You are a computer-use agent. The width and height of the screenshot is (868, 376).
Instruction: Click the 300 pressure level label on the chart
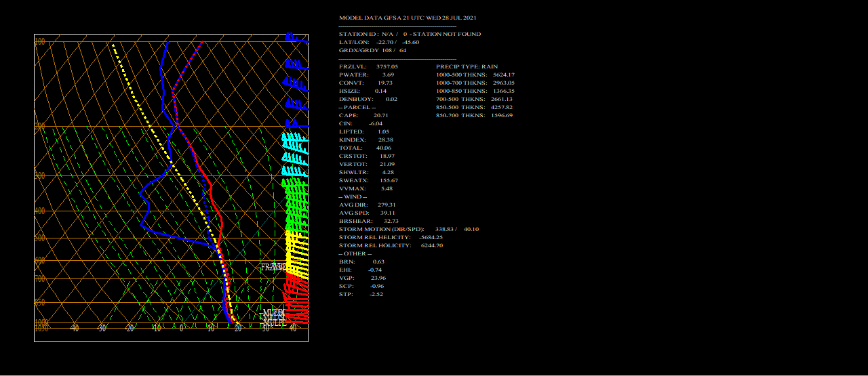click(x=39, y=175)
